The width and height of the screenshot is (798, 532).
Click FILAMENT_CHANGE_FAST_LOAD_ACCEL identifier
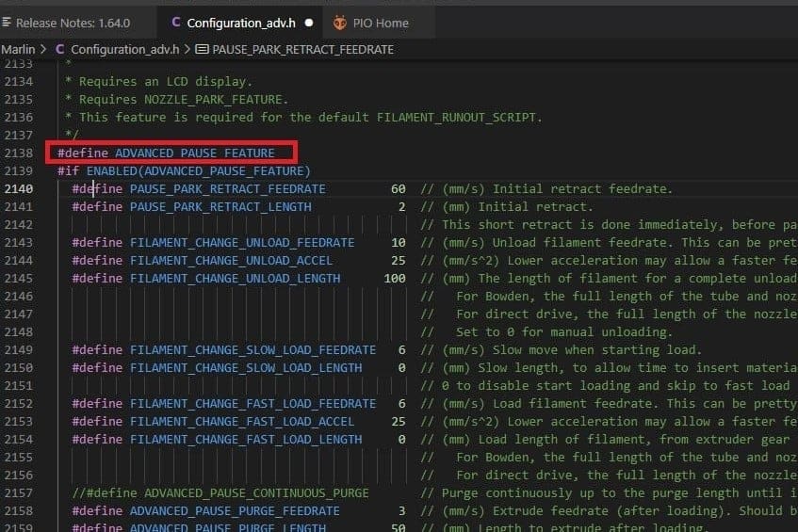242,422
